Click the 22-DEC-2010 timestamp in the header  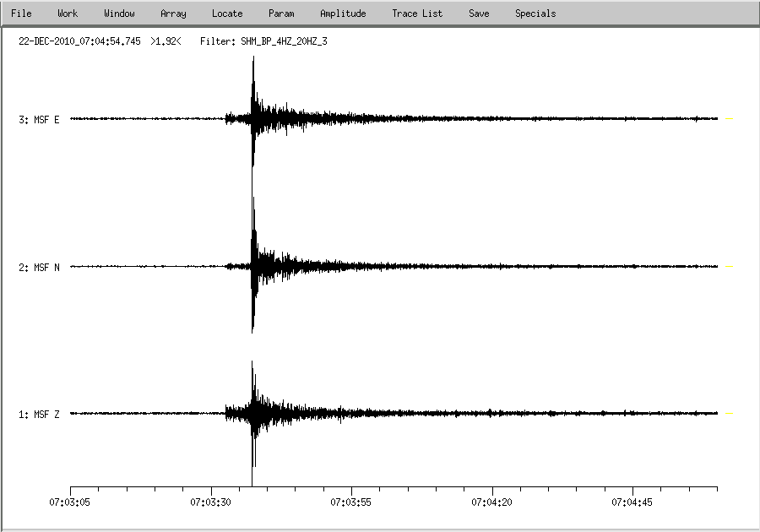[79, 41]
